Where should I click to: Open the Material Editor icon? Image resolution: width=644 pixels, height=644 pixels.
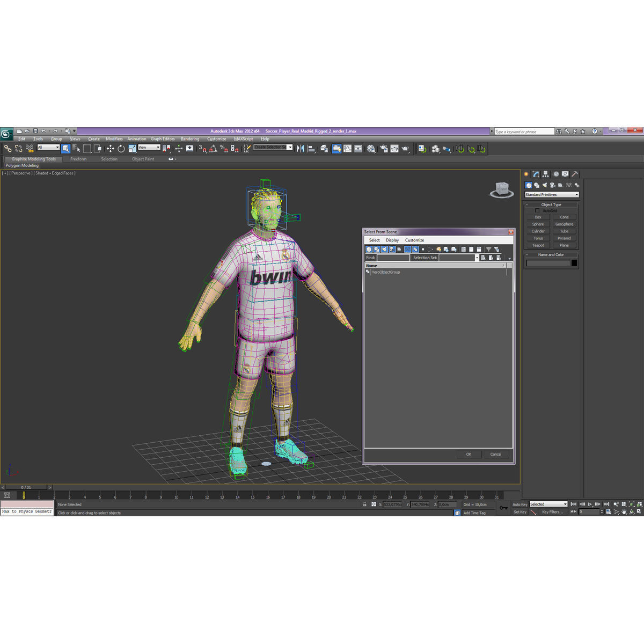pos(371,149)
